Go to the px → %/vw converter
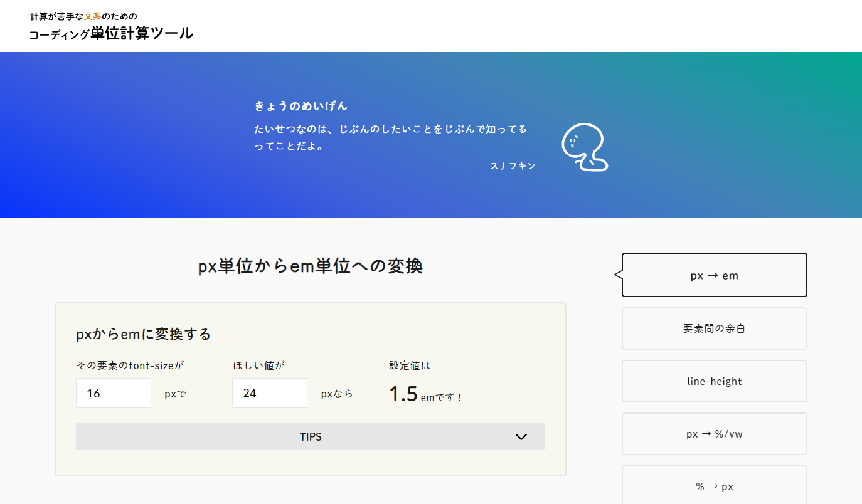The width and height of the screenshot is (862, 504). [714, 434]
